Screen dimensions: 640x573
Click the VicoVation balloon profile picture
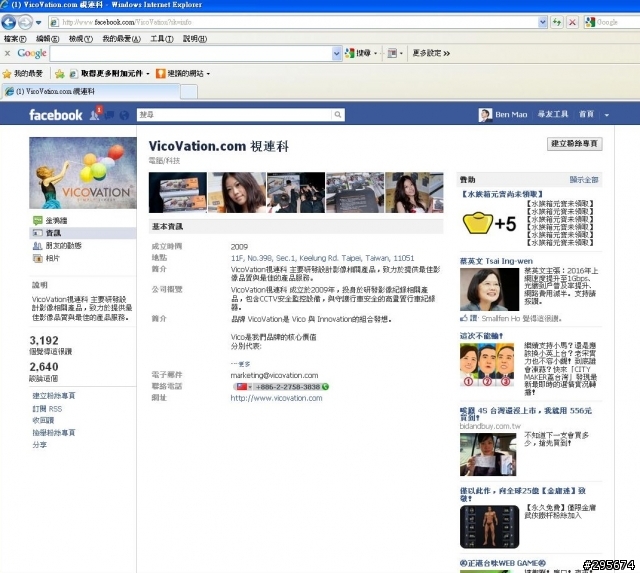(83, 173)
